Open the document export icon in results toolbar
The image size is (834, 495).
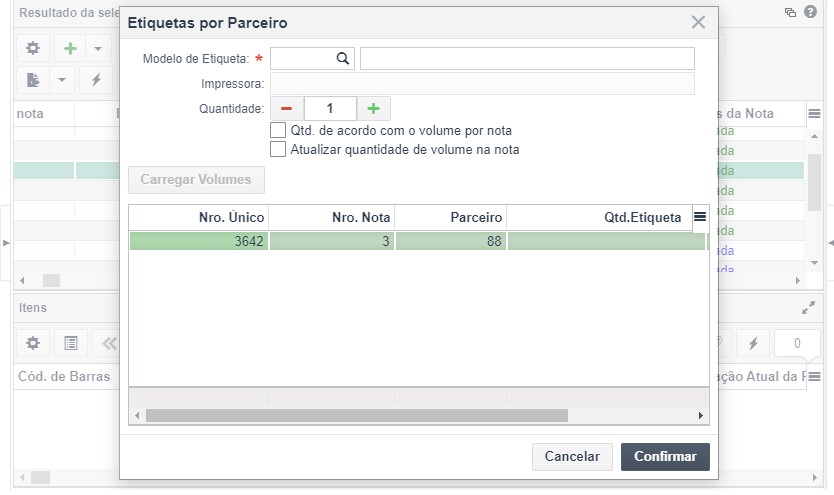pyautogui.click(x=33, y=80)
